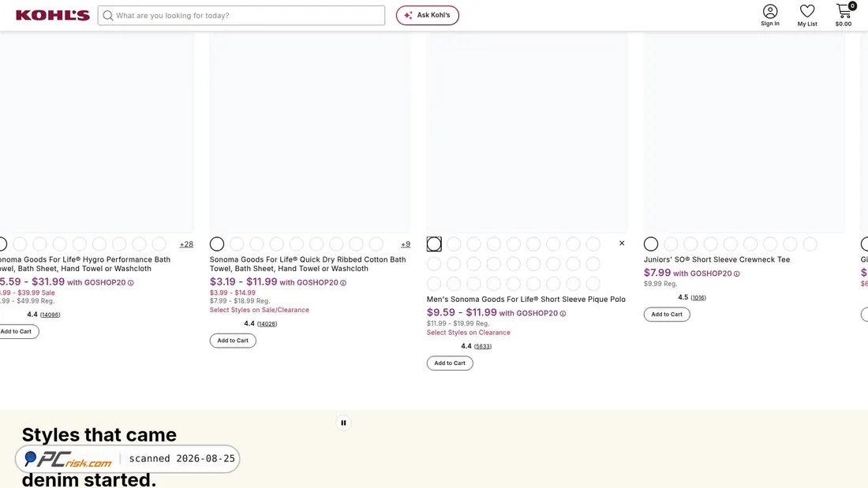Show GOSHOP20 info icon for Hygro towel price
Image resolution: width=868 pixels, height=488 pixels.
click(131, 283)
